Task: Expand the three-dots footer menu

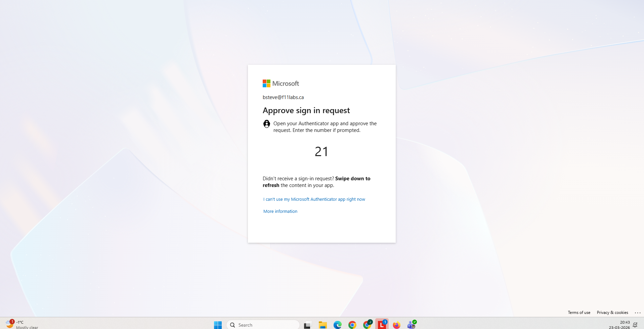Action: coord(637,313)
